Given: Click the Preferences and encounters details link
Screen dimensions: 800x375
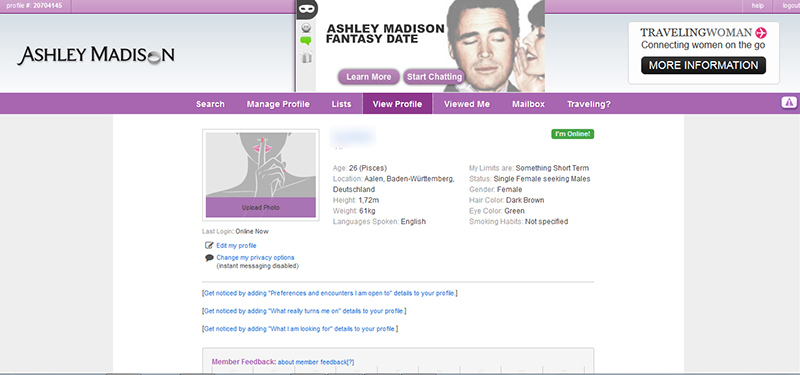Looking at the screenshot, I should pos(330,293).
